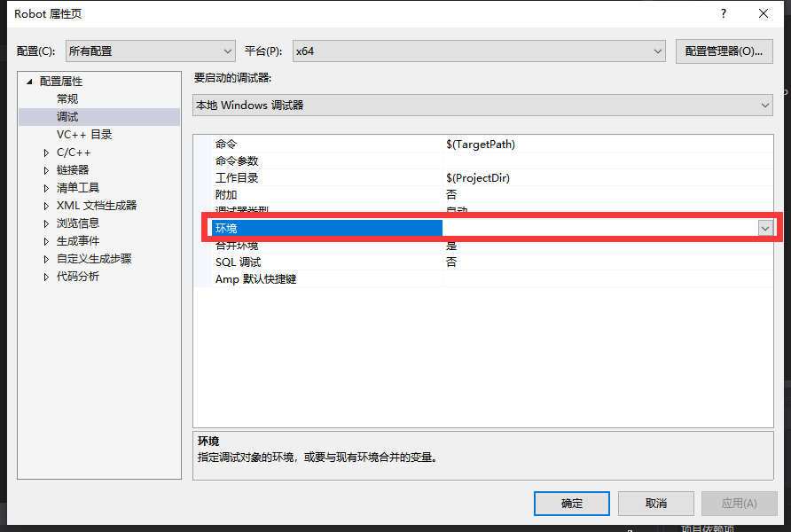Open the 配置管理器 dialog
Viewport: 791px width, 532px height.
724,51
